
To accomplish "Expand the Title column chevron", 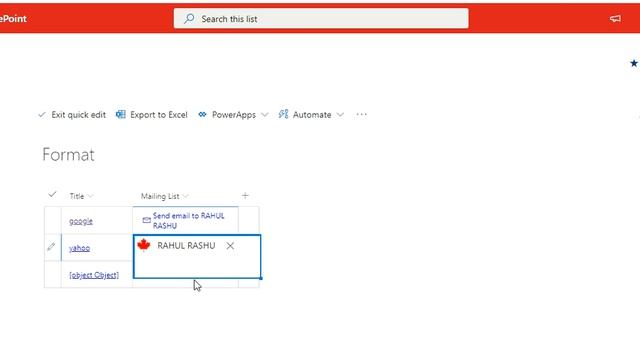I will tap(90, 196).
